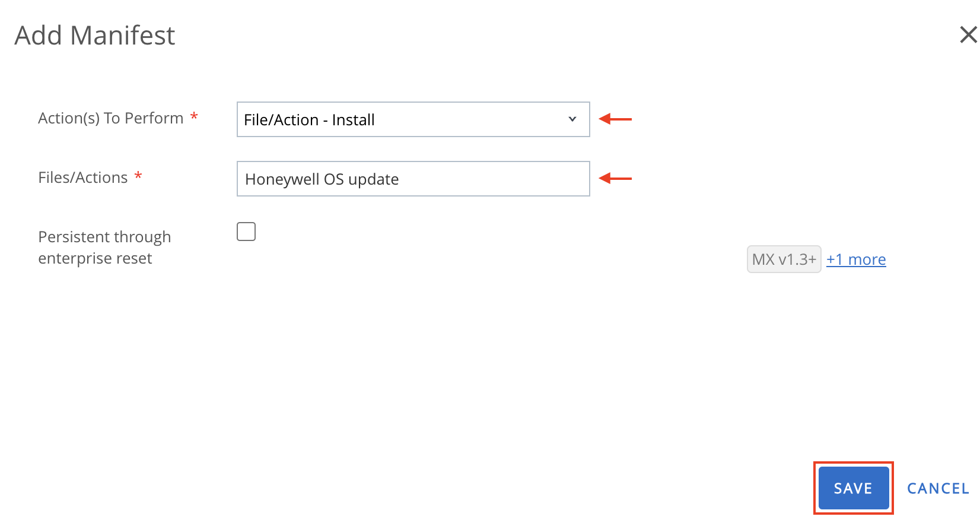Viewport: 980px width, 526px height.
Task: Click the dropdown chevron for Action(s) To Perform
Action: (572, 119)
